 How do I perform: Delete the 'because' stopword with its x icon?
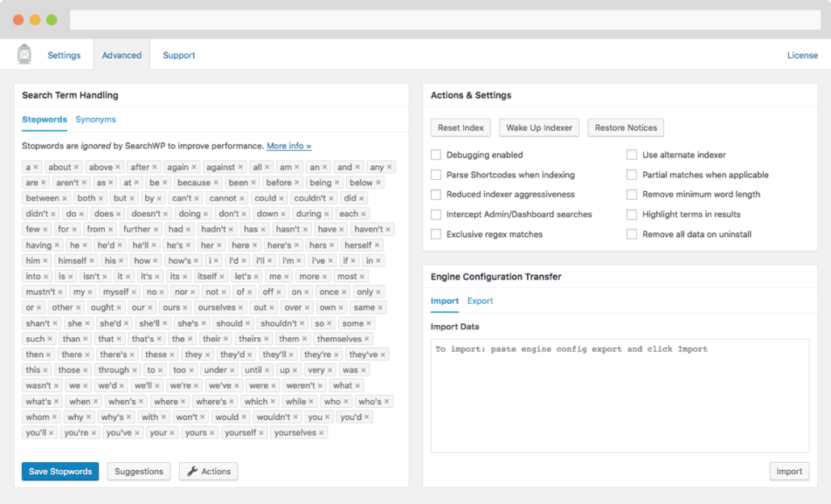[x=215, y=182]
